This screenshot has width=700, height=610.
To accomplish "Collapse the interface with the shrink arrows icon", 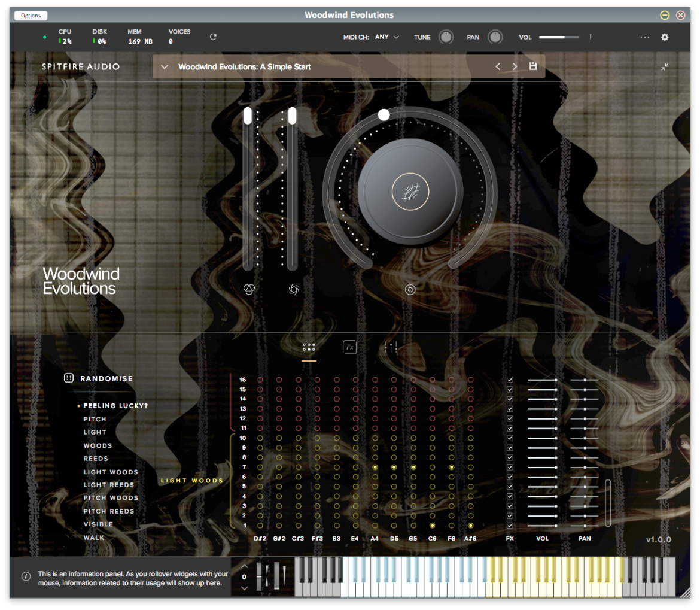I will coord(665,67).
